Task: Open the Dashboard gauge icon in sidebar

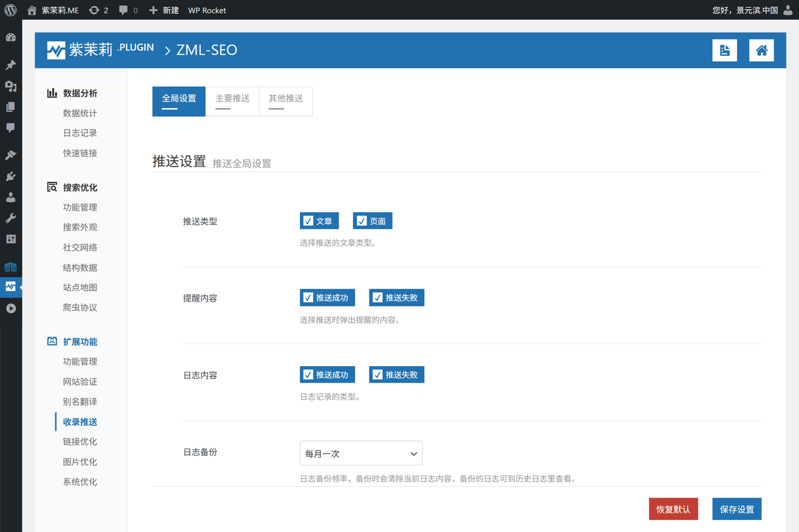Action: tap(10, 37)
